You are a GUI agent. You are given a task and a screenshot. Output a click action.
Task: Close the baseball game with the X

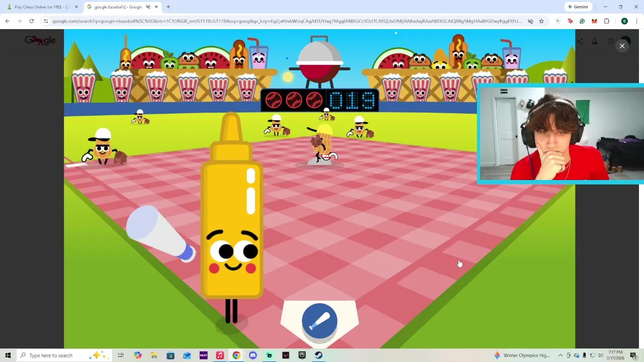[622, 46]
